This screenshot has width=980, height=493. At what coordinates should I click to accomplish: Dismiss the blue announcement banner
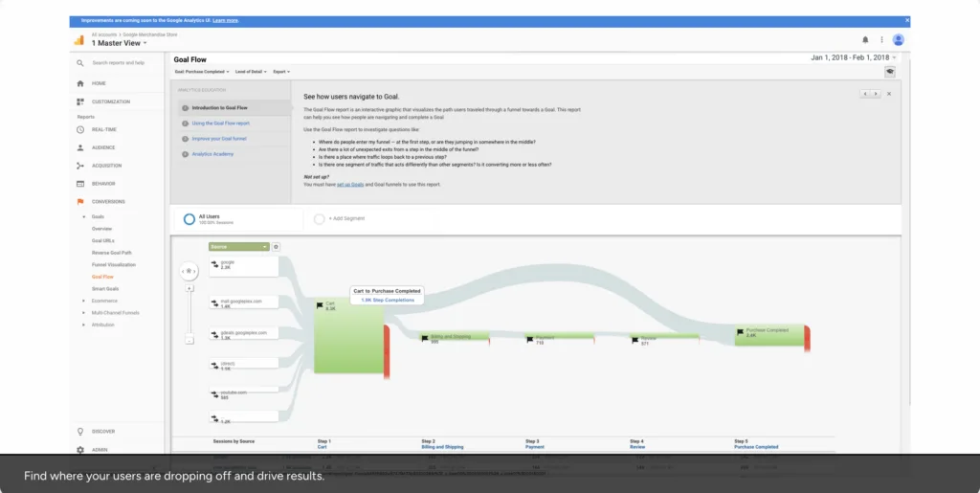click(x=907, y=21)
